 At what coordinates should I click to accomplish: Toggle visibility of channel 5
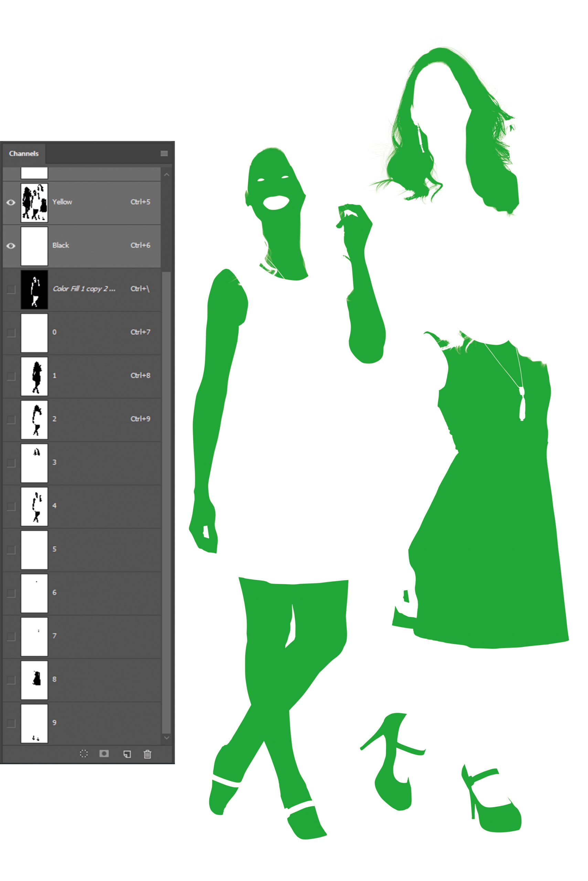click(x=11, y=550)
